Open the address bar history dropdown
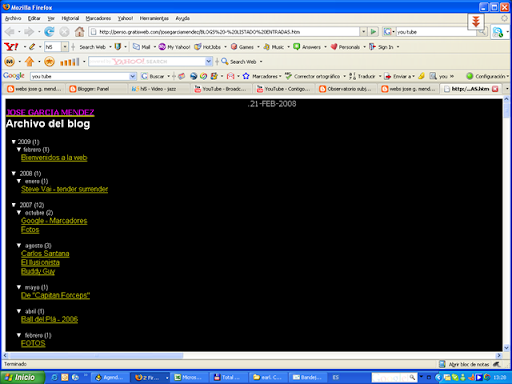The image size is (512, 384). 364,32
